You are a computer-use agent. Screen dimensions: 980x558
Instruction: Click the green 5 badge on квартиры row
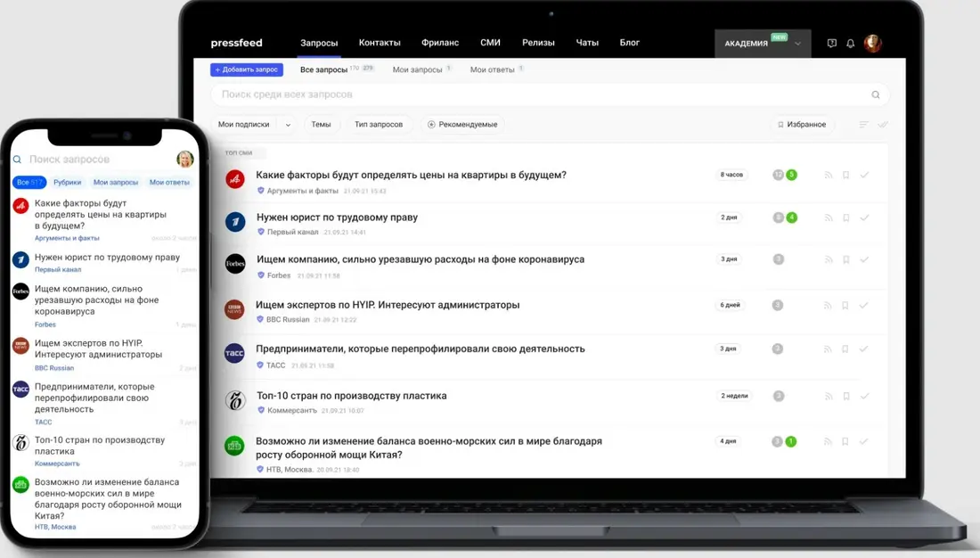(x=791, y=175)
